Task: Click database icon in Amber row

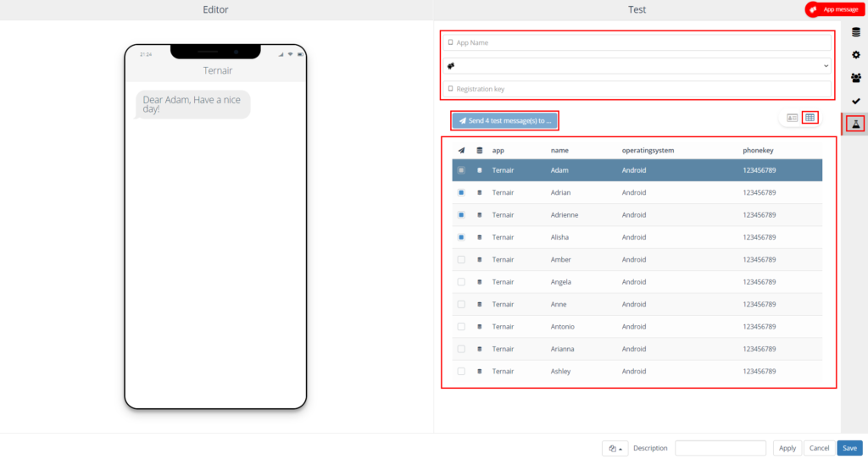Action: tap(480, 259)
